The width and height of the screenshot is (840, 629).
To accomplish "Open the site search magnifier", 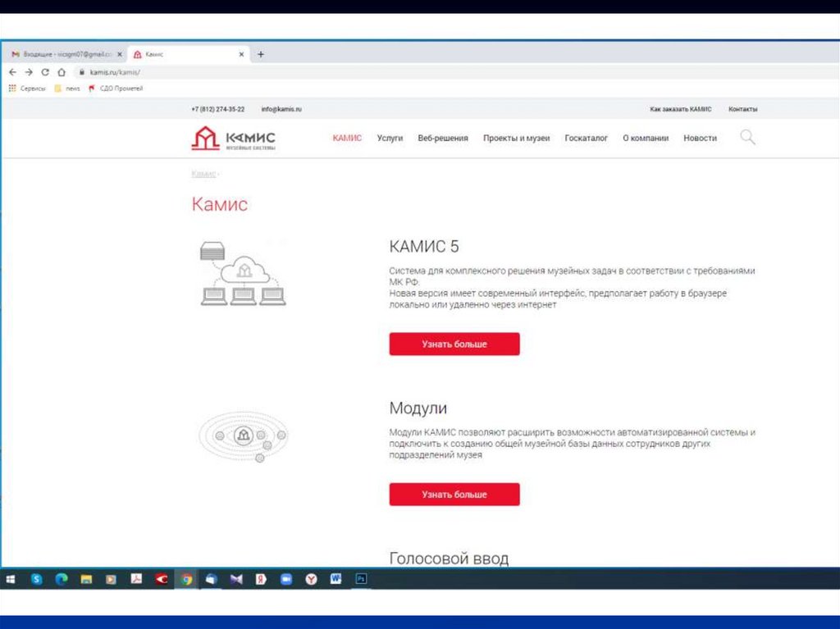I will point(748,138).
